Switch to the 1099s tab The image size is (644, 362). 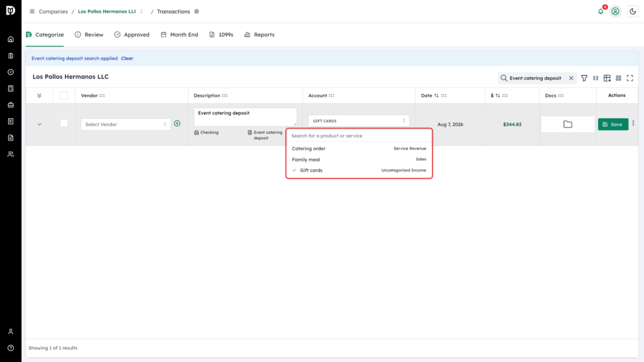221,35
